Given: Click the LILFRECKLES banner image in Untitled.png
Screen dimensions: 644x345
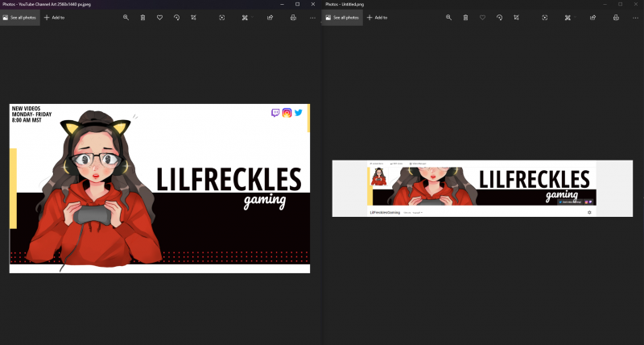Looking at the screenshot, I should (481, 186).
